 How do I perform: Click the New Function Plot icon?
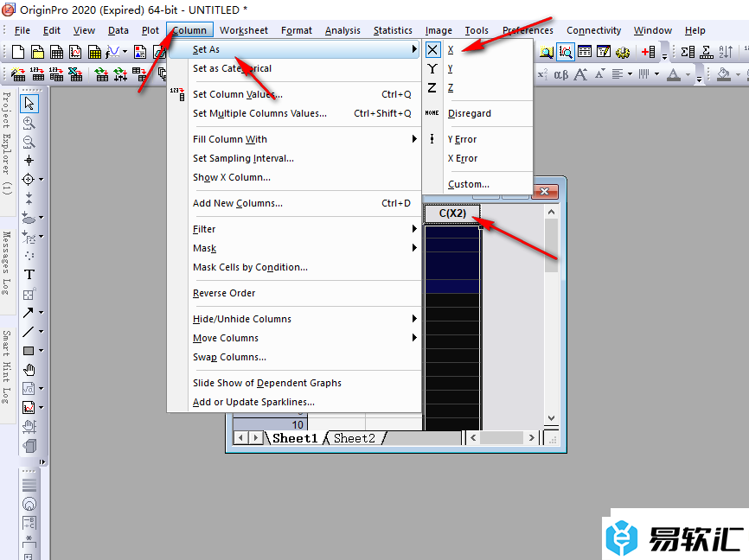click(112, 52)
